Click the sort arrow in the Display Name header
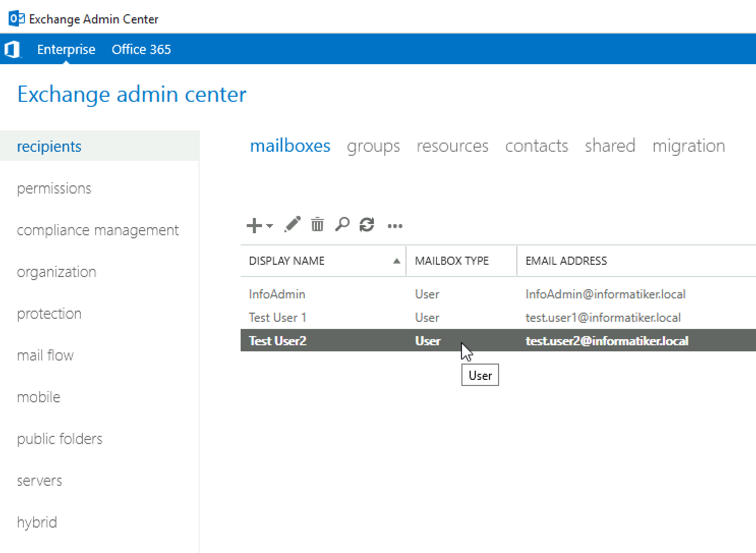 pyautogui.click(x=397, y=261)
